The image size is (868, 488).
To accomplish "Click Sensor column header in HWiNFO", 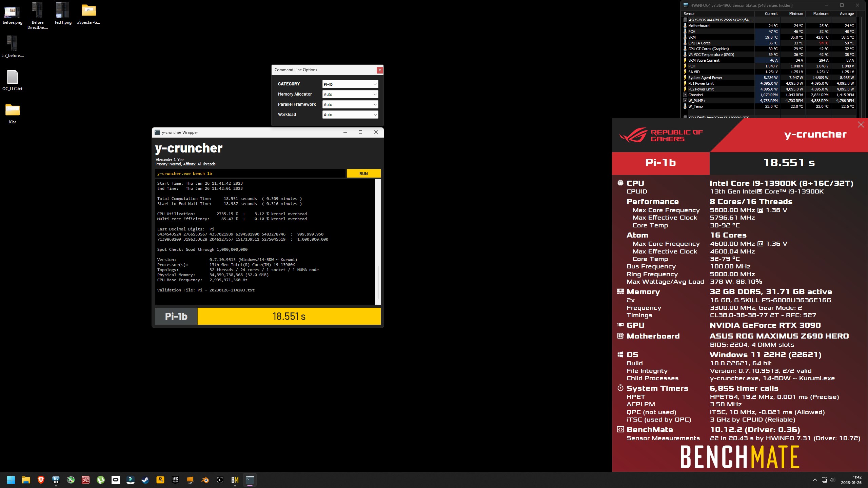I will 718,14.
